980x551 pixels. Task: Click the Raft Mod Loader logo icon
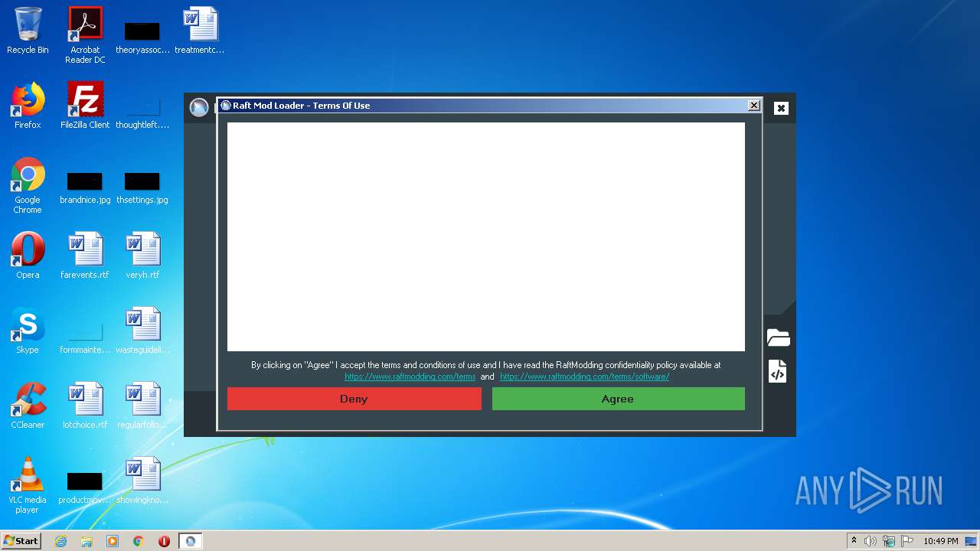point(199,108)
